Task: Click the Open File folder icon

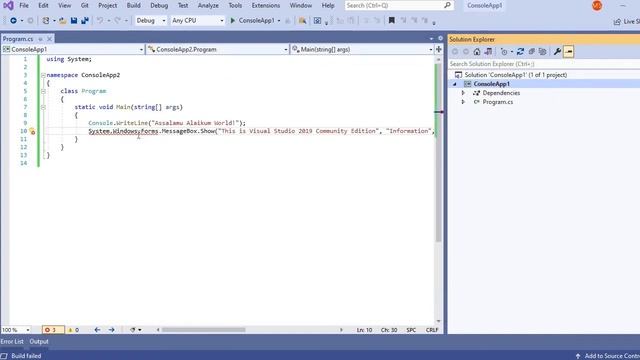Action: (x=62, y=20)
